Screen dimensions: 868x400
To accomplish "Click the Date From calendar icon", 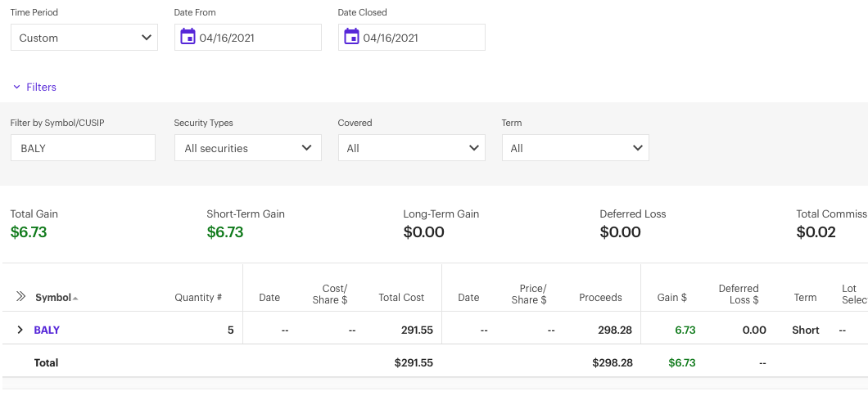I will point(188,37).
